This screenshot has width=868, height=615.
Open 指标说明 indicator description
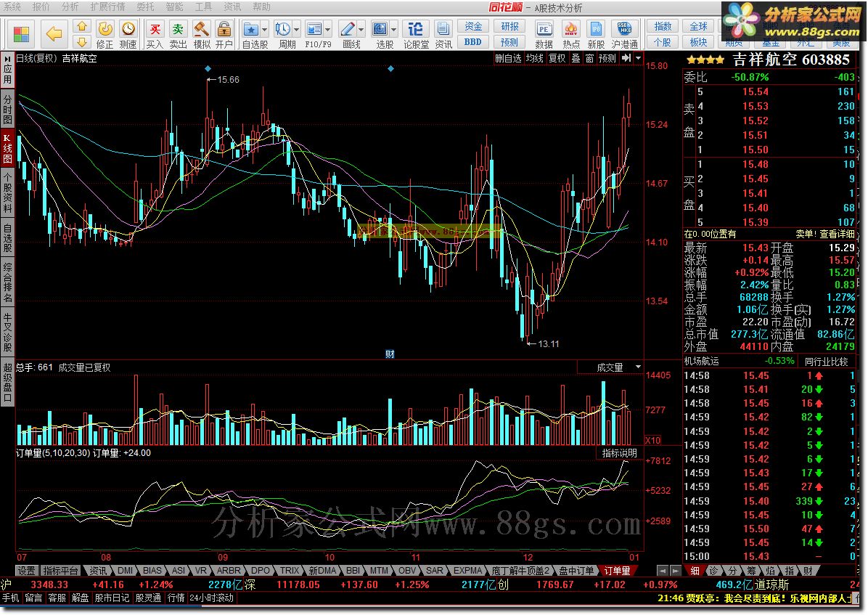coord(620,452)
